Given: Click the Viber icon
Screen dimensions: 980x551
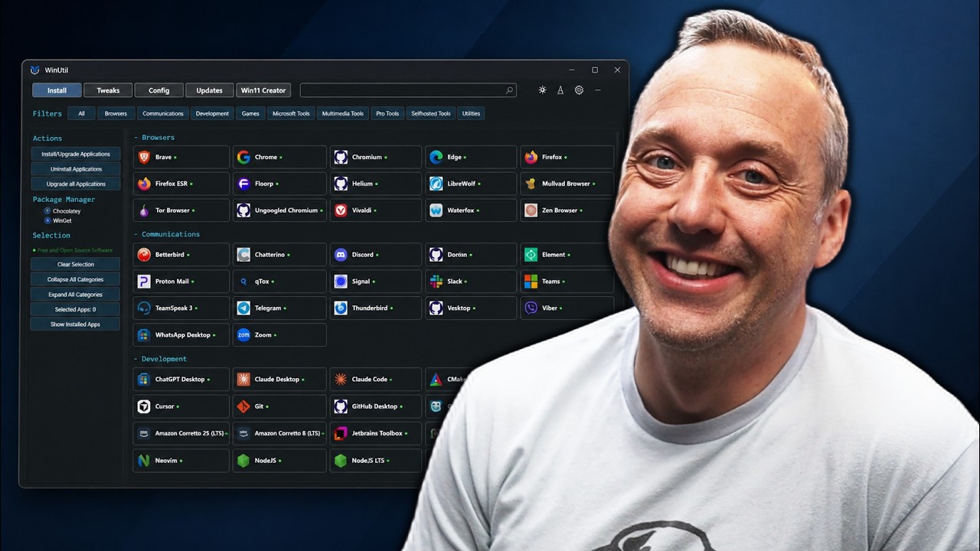Looking at the screenshot, I should click(x=531, y=308).
